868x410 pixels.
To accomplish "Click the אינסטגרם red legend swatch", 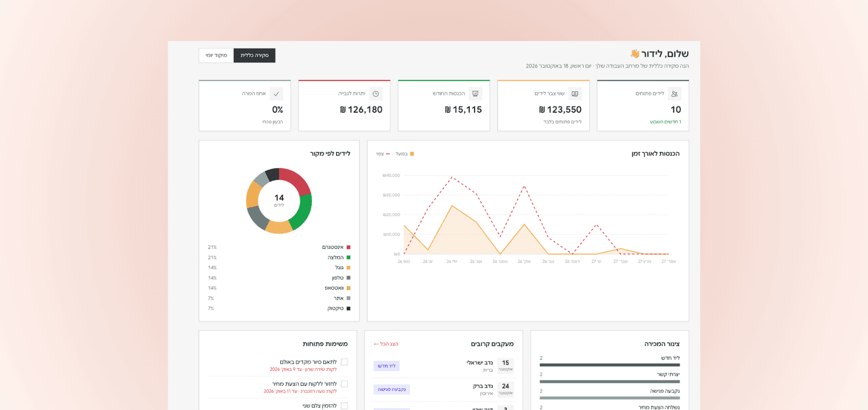I will point(349,247).
